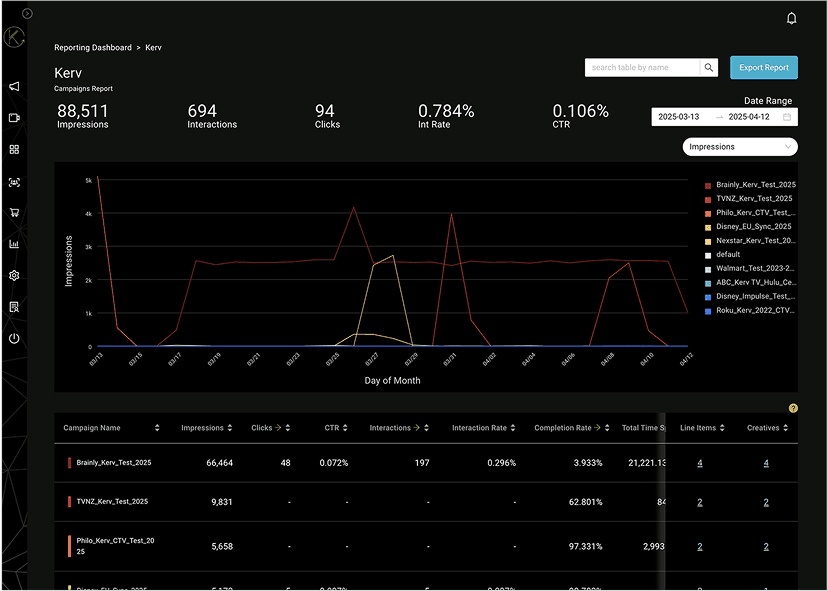This screenshot has width=827, height=591.
Task: Sort the table by Interaction Rate column
Action: pos(513,428)
